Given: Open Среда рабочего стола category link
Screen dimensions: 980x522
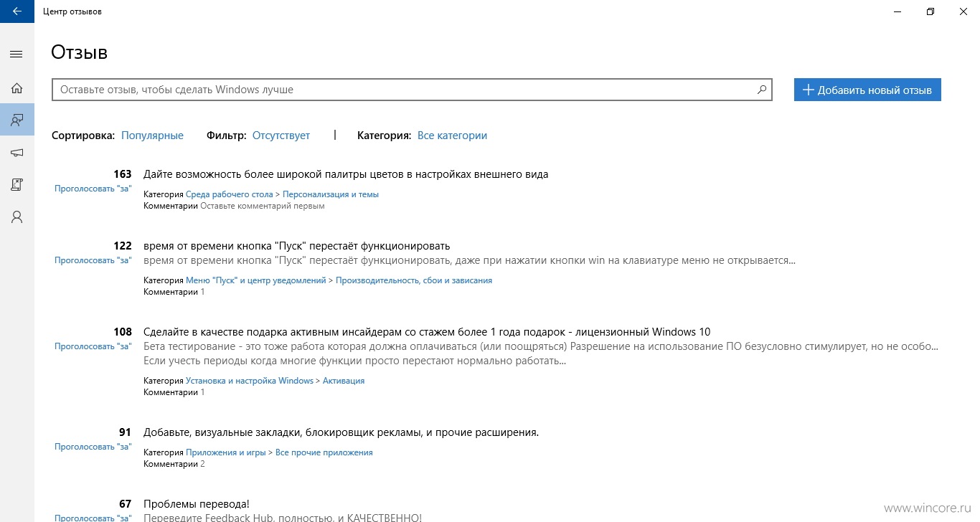Looking at the screenshot, I should (230, 194).
